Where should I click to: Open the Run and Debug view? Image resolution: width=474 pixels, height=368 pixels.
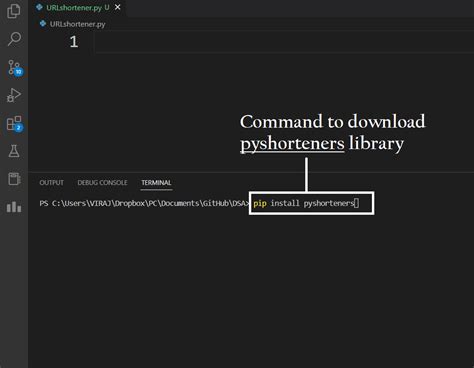[x=14, y=95]
